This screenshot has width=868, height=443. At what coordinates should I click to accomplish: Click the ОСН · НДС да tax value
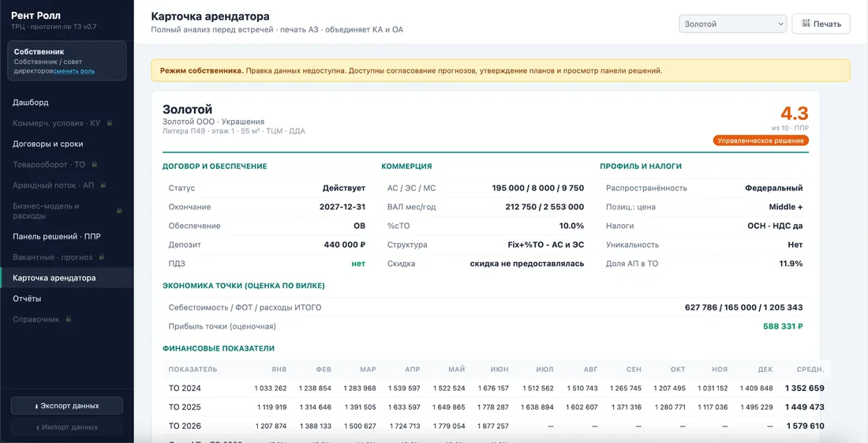(775, 226)
